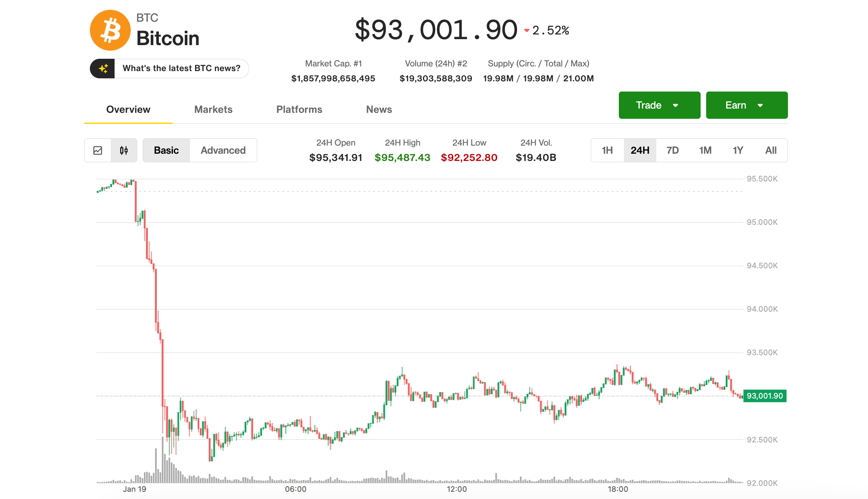The height and width of the screenshot is (499, 868).
Task: Click the 24H timeframe selector
Action: [640, 150]
